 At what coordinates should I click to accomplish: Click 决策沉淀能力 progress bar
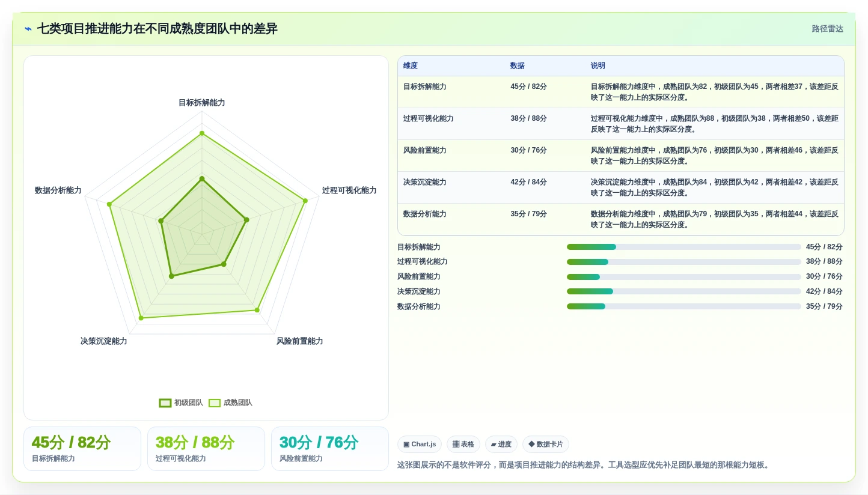click(684, 291)
